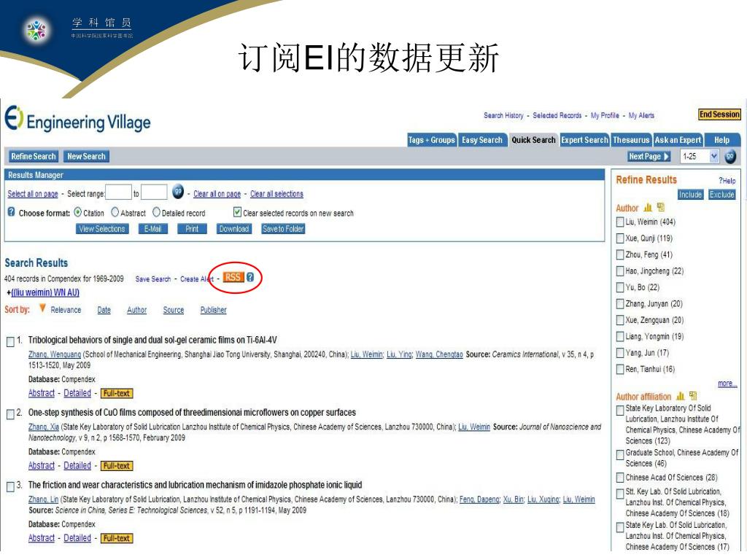
Task: Click the End Session button
Action: 719,114
